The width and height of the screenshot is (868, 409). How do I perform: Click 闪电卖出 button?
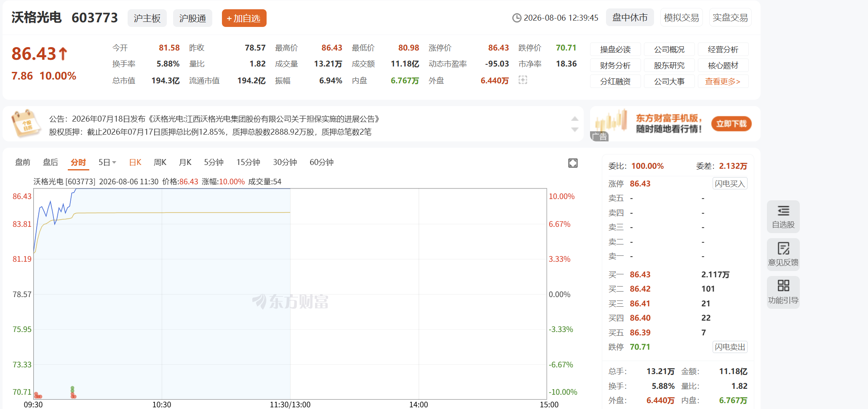pyautogui.click(x=730, y=347)
